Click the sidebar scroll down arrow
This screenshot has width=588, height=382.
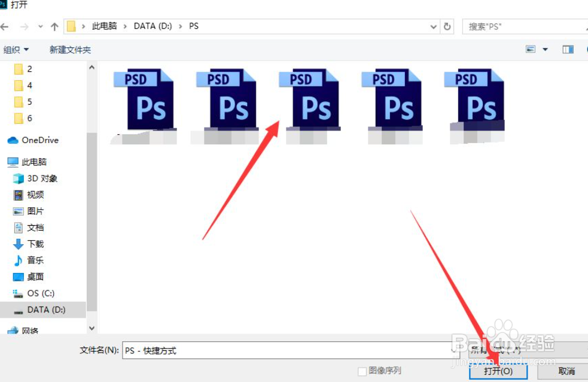tap(92, 328)
